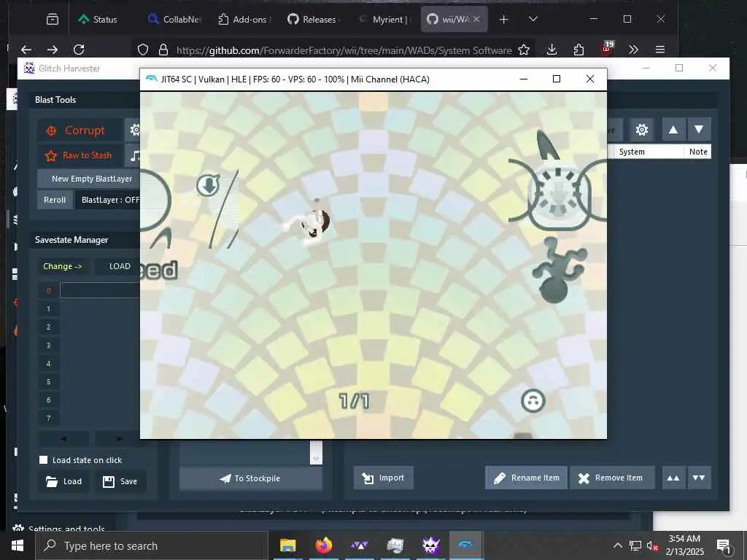Click stash list scrollbar down arrow
Viewport: 747px width, 560px height.
(x=316, y=459)
